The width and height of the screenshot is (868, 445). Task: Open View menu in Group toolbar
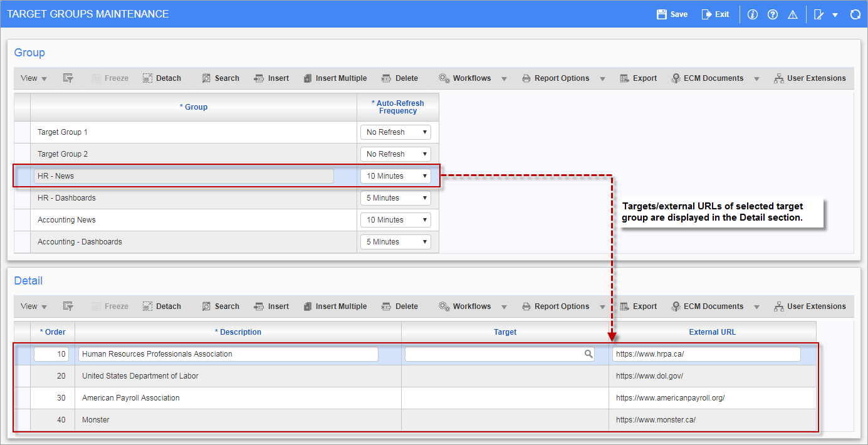[x=33, y=78]
